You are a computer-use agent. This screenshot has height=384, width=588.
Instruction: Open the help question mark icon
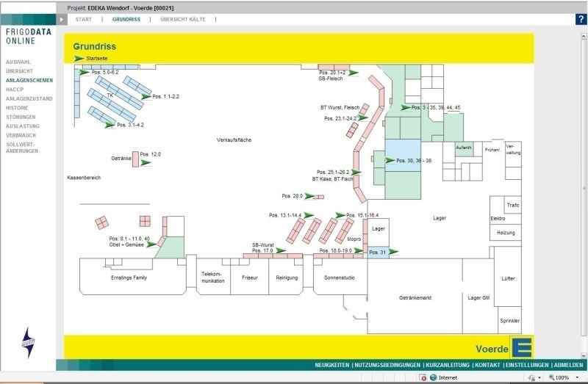pos(581,19)
